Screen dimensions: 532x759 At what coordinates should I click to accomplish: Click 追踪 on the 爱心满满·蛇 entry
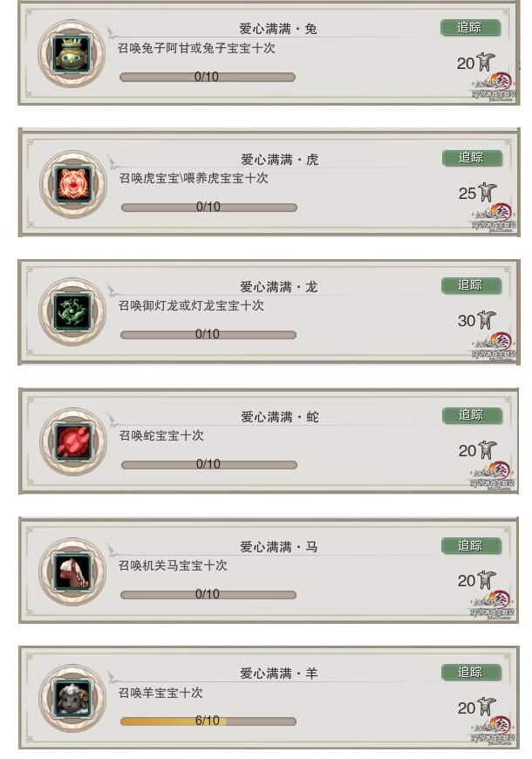pos(472,415)
